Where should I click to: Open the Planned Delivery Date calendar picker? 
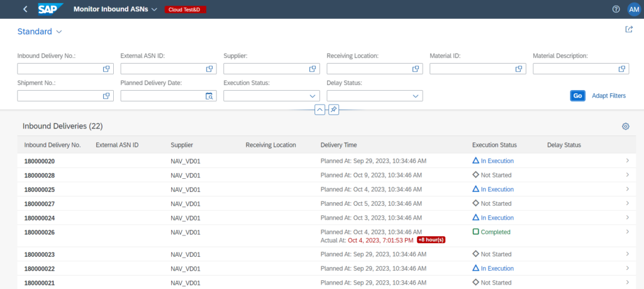(x=210, y=96)
